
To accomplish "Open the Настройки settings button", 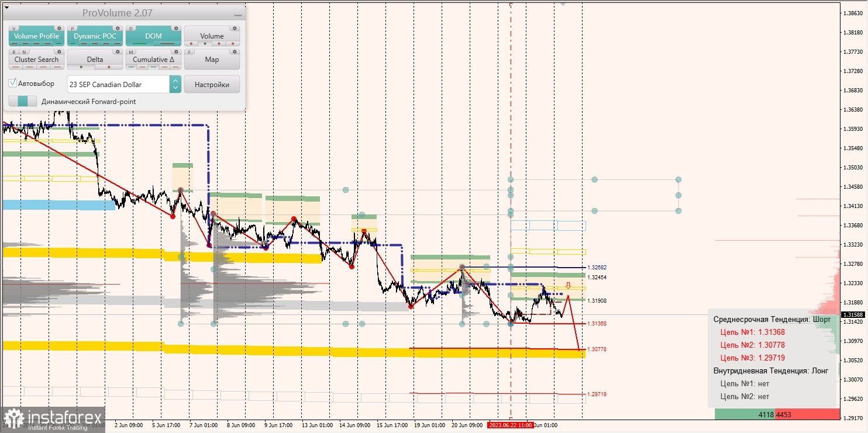I will pyautogui.click(x=212, y=84).
